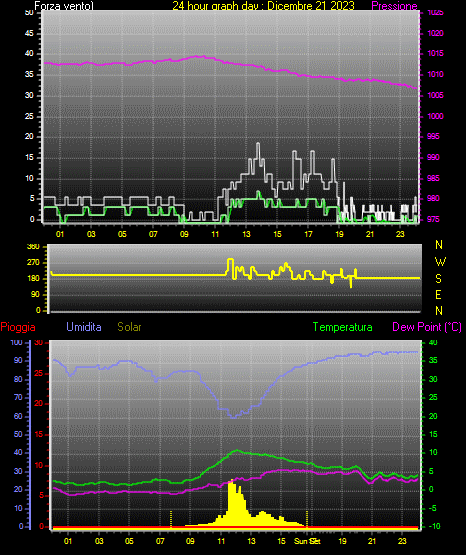Image resolution: width=466 pixels, height=555 pixels.
Task: Click the wind gust peak near 14 hours
Action: pyautogui.click(x=258, y=144)
